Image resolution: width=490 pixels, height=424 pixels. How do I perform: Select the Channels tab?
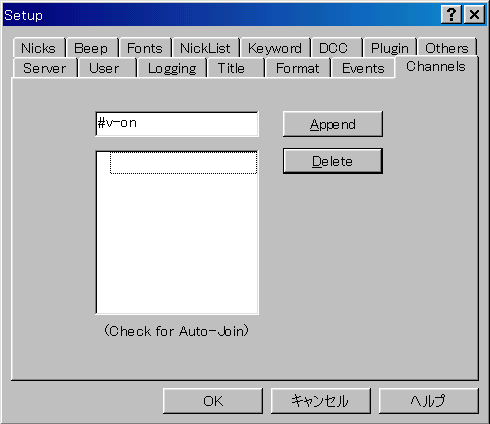pyautogui.click(x=436, y=66)
